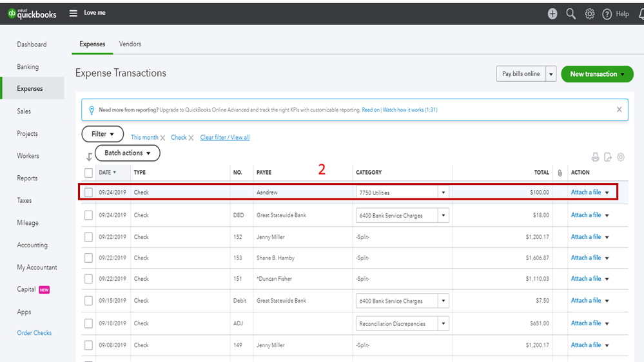The height and width of the screenshot is (362, 644).
Task: Click the hamburger menu icon
Action: click(73, 14)
